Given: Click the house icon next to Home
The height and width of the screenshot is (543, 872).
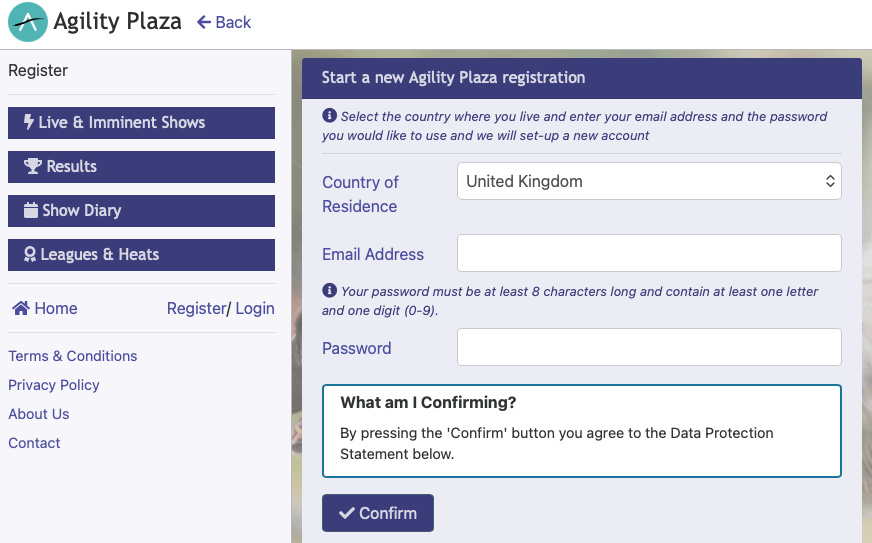Looking at the screenshot, I should pos(20,309).
